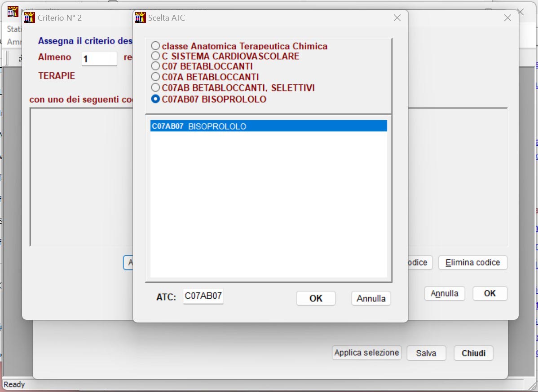The height and width of the screenshot is (392, 538).
Task: Close the Scelta ATC dialog window
Action: pos(397,18)
